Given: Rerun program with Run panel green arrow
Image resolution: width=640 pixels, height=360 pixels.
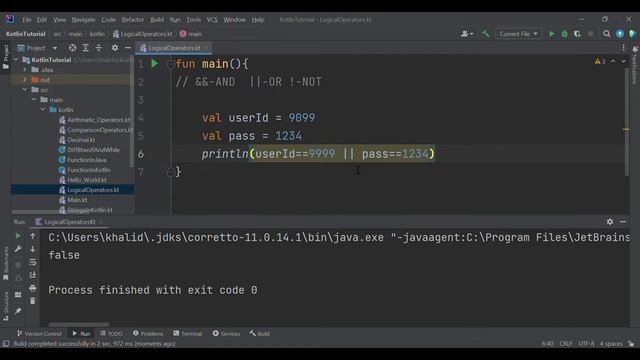Looking at the screenshot, I should point(18,236).
